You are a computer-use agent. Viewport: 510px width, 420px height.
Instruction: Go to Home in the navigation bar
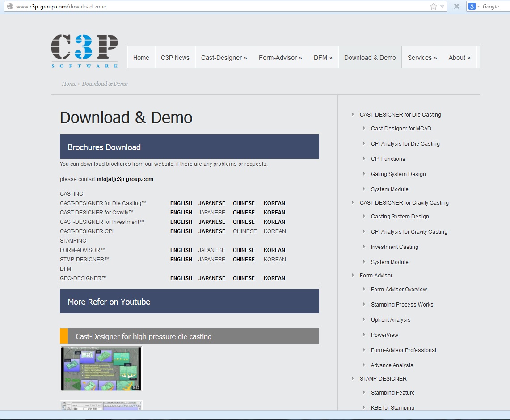pos(141,58)
